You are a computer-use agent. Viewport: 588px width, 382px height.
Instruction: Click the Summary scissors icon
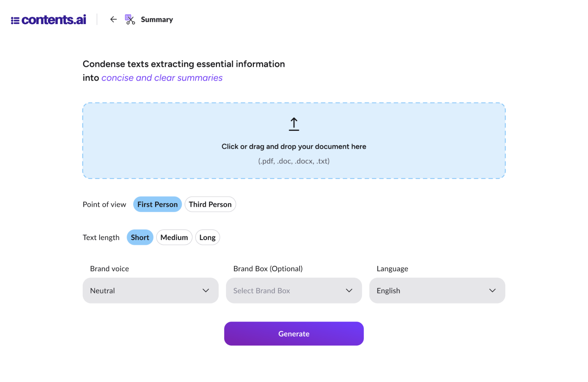tap(130, 19)
